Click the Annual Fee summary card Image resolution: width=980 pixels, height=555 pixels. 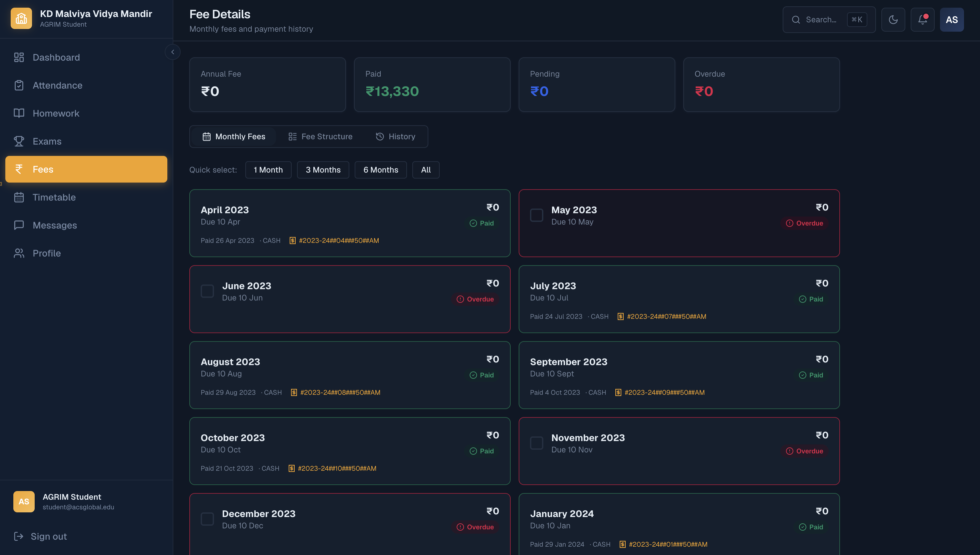268,85
